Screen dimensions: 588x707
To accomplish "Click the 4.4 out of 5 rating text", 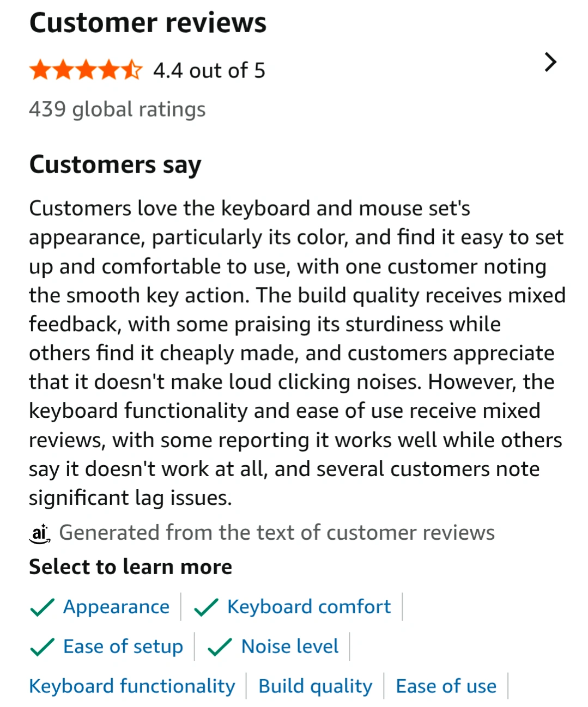I will point(209,71).
